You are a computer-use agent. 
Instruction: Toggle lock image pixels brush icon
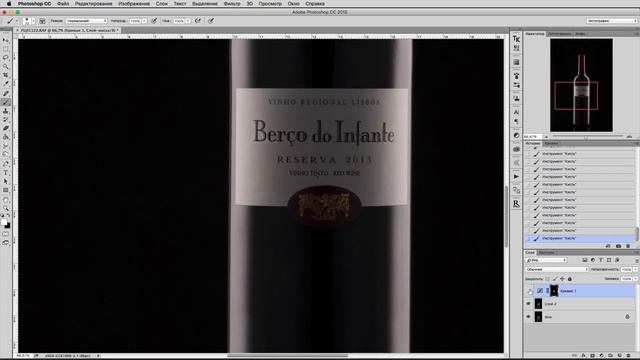(555, 279)
